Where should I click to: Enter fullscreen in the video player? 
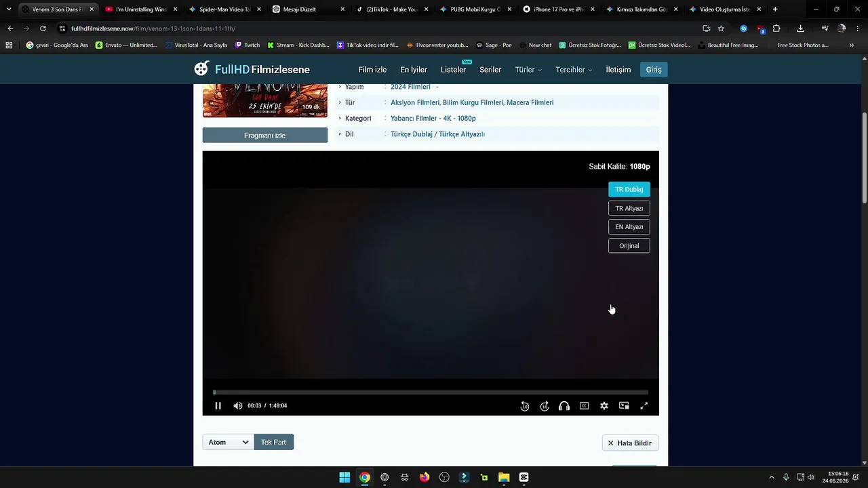644,406
